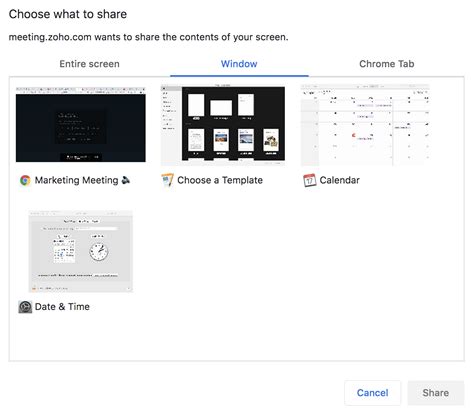Select the Calendar window thumbnail
The width and height of the screenshot is (474, 412).
[x=365, y=125]
